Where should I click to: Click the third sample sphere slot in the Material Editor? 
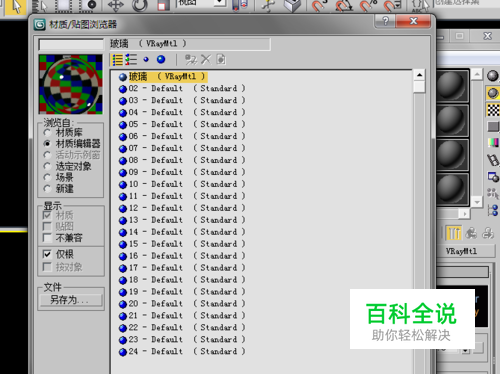(452, 155)
